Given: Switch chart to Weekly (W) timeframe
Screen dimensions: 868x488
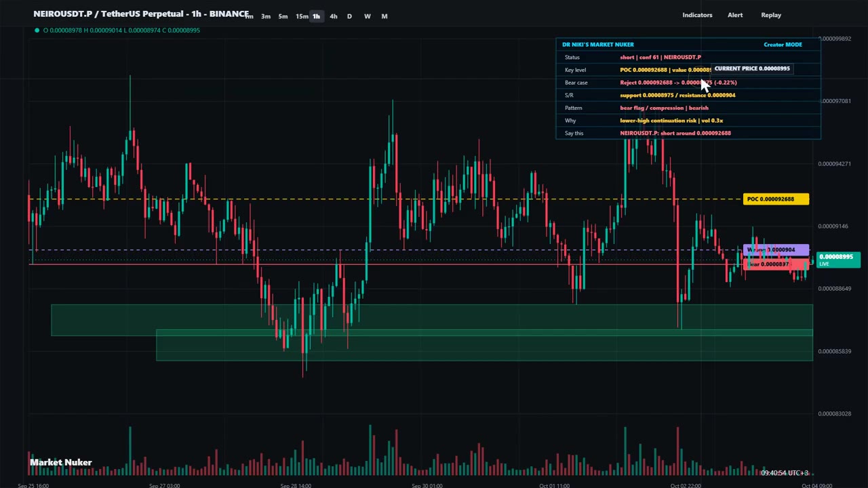Looking at the screenshot, I should click(367, 16).
